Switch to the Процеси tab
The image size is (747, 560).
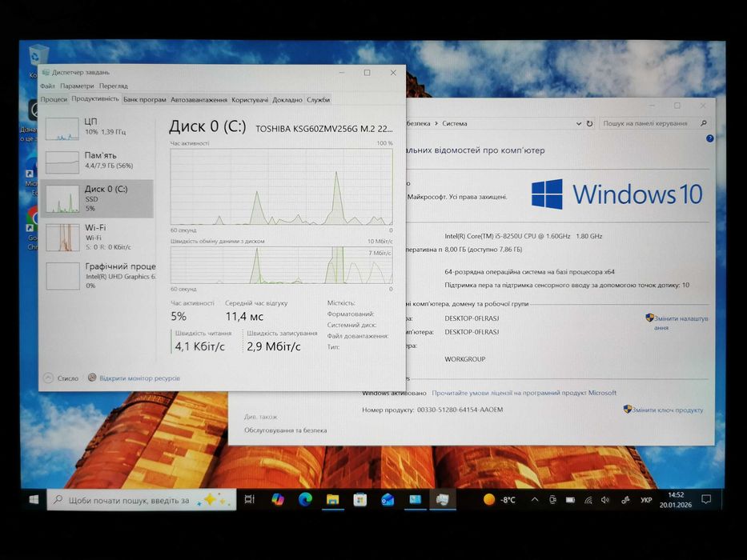pyautogui.click(x=54, y=99)
